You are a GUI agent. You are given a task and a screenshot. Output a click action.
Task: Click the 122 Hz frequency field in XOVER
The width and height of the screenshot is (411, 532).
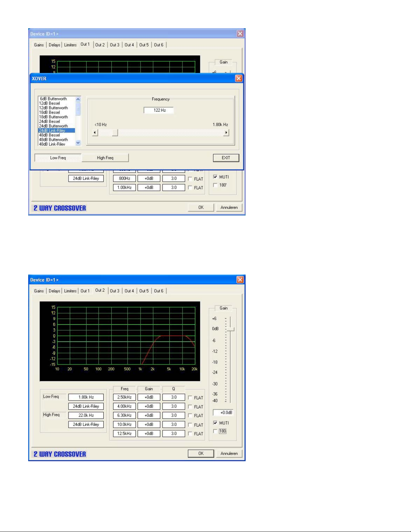pos(159,110)
